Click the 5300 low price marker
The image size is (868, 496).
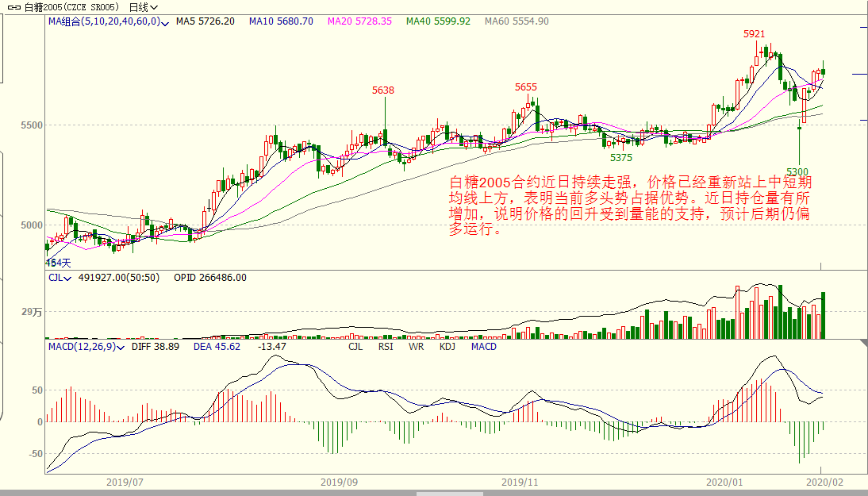[x=797, y=172]
